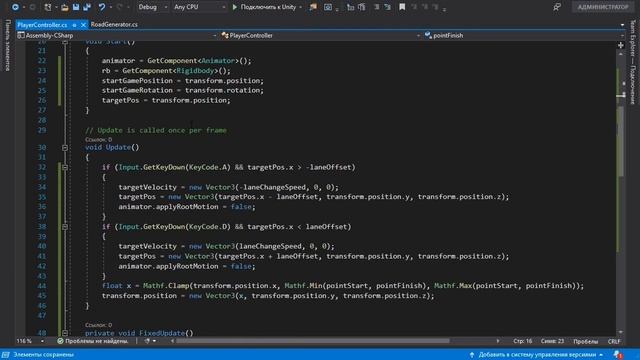Close the PlayerController.cs tab
The height and width of the screenshot is (360, 640).
83,25
